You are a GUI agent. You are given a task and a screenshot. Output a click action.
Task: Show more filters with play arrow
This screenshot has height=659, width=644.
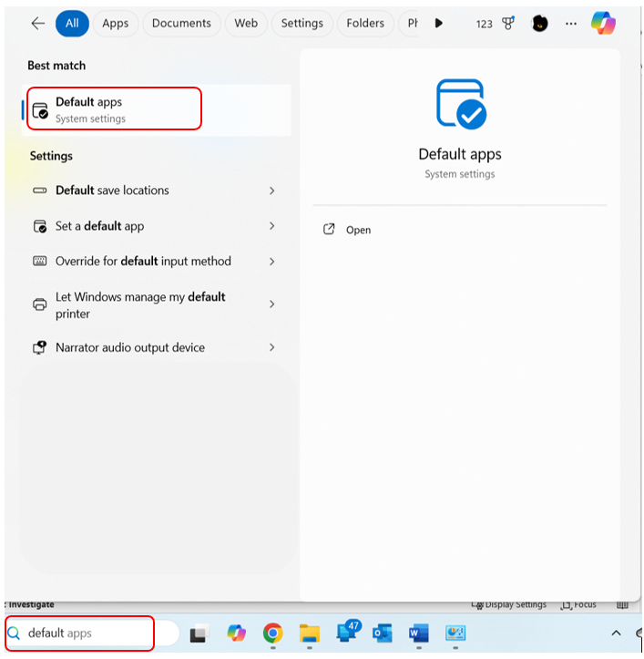point(438,23)
